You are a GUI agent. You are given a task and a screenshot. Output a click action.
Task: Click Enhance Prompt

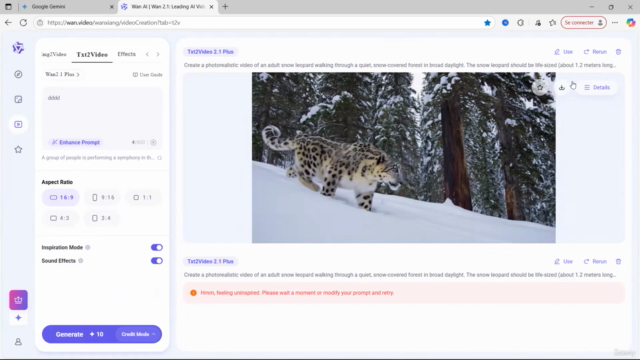[x=76, y=142]
